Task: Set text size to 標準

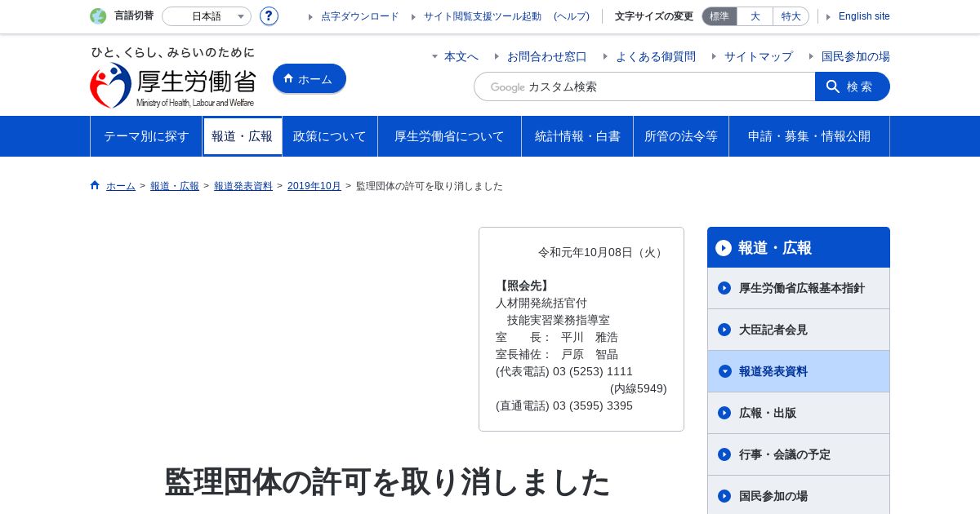Action: (719, 16)
